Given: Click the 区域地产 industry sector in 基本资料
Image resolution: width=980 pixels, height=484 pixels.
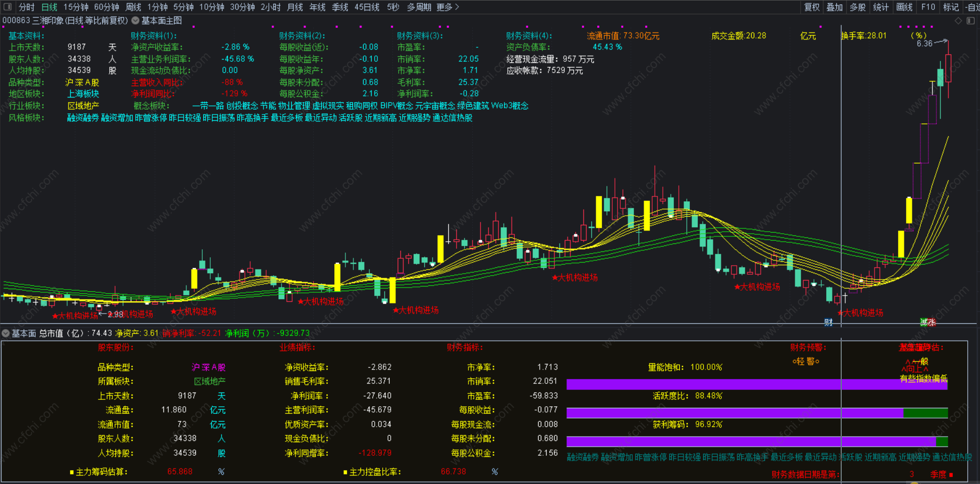Looking at the screenshot, I should (x=83, y=105).
